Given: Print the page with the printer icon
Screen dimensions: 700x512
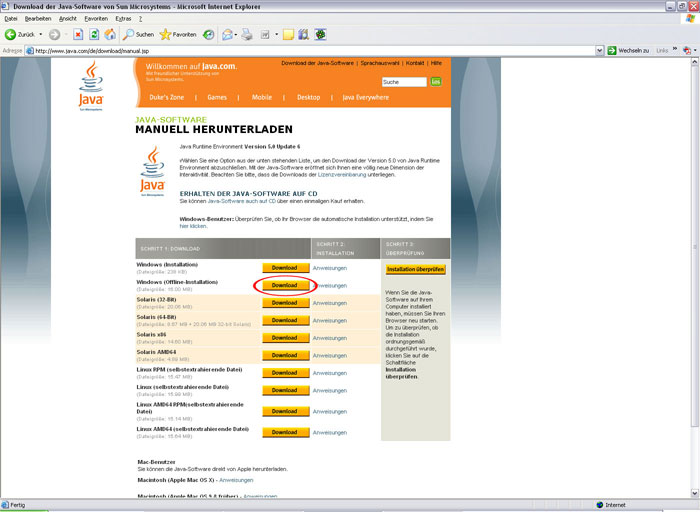Looking at the screenshot, I should (x=247, y=34).
